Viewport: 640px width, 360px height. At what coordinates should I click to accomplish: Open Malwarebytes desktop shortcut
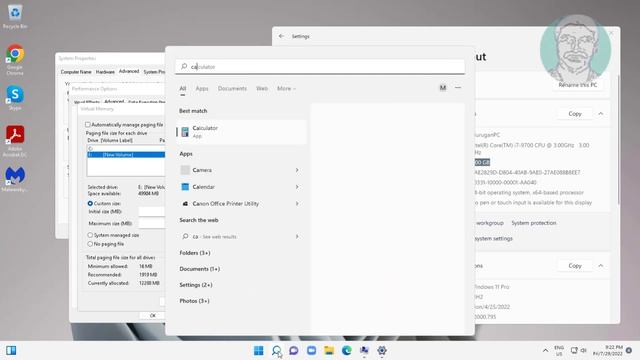[15, 179]
